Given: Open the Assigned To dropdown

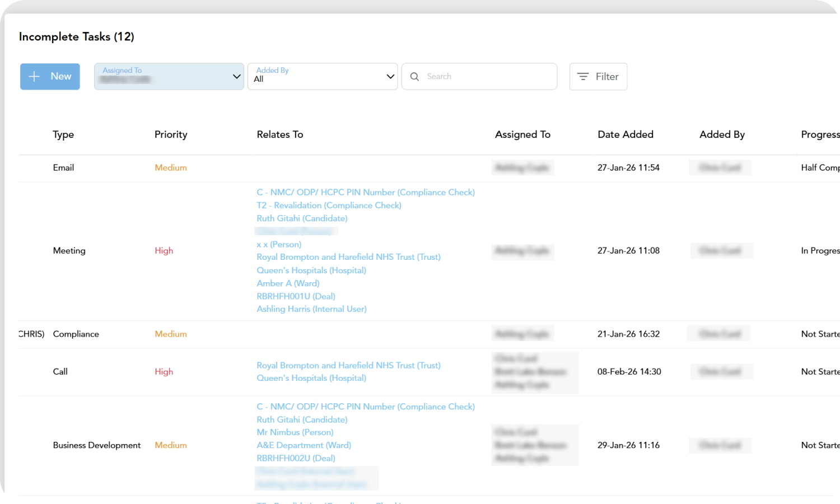Looking at the screenshot, I should coord(168,77).
